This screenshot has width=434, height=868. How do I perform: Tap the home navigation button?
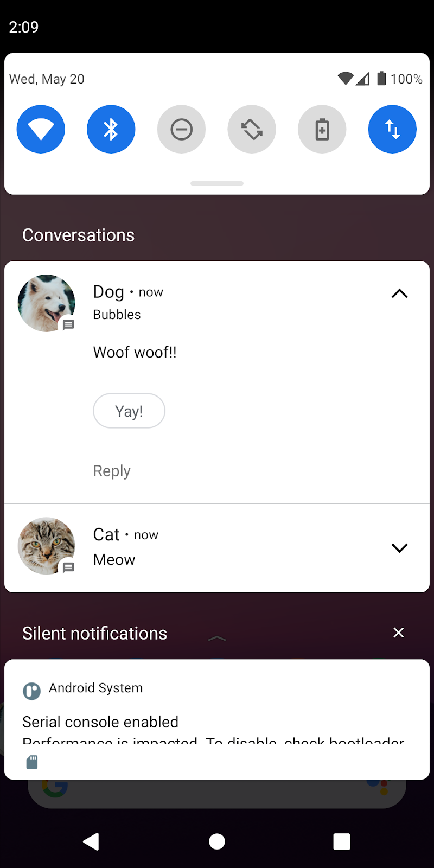pyautogui.click(x=217, y=841)
